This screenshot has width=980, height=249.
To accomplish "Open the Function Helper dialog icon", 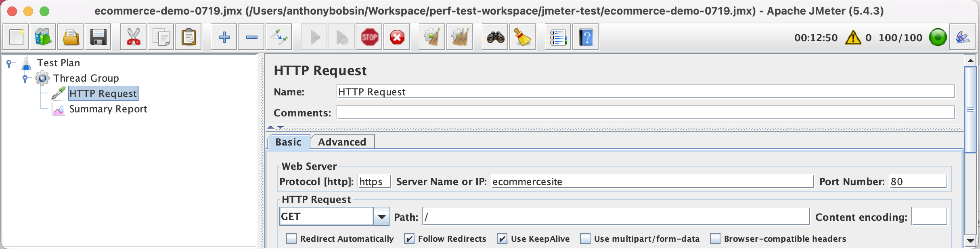I will coord(558,37).
